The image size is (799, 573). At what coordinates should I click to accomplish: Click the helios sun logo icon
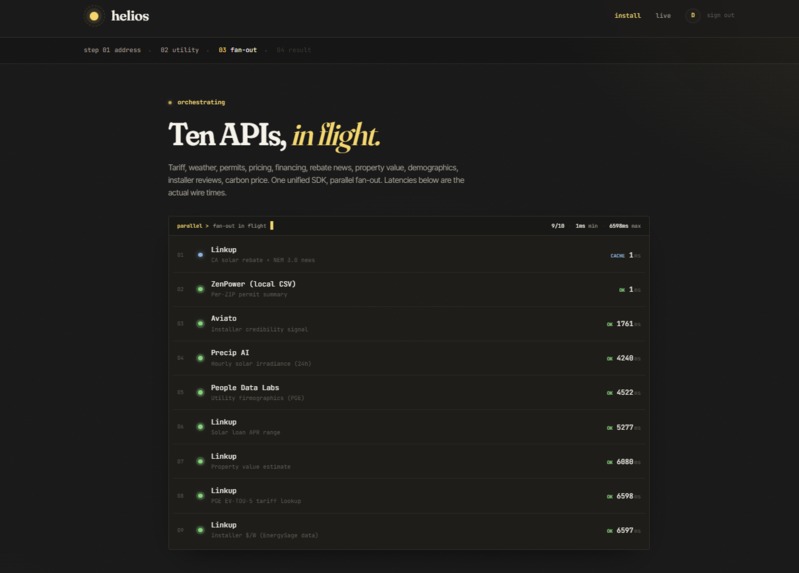(94, 16)
